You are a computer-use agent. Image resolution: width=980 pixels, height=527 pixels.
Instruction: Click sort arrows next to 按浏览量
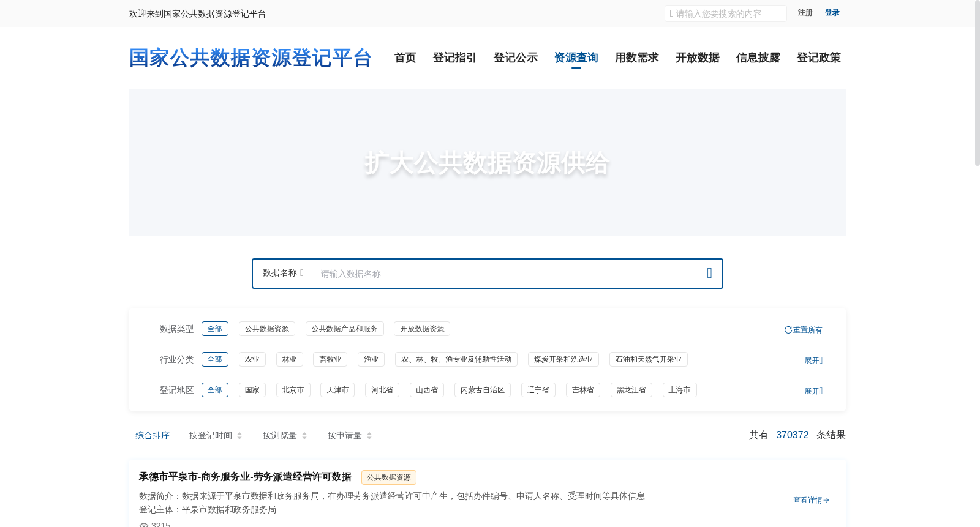coord(304,436)
